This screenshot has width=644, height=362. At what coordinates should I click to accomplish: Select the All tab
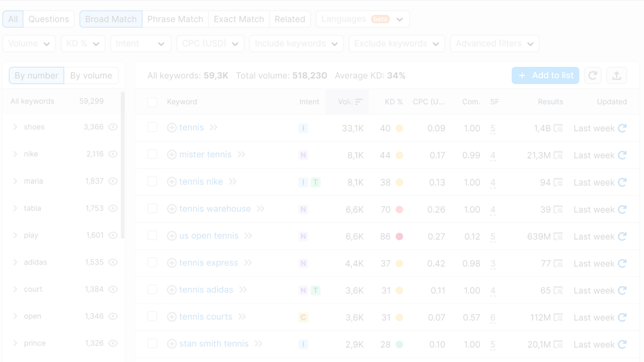[x=13, y=19]
